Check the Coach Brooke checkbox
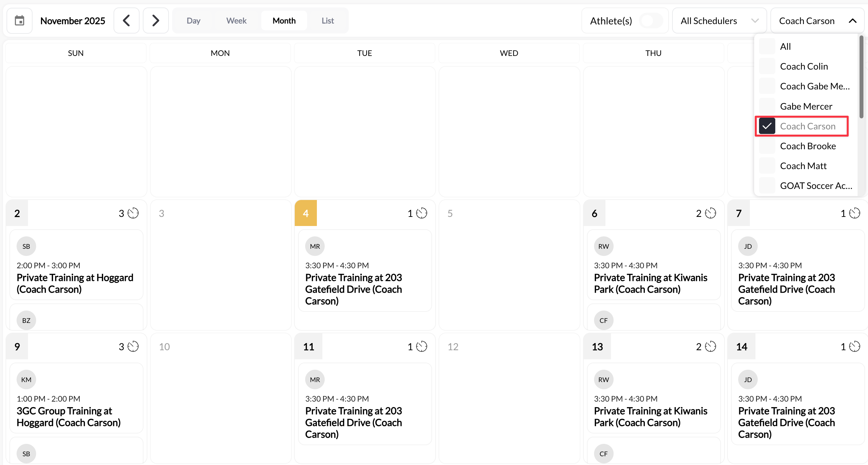The width and height of the screenshot is (868, 465). pyautogui.click(x=767, y=146)
